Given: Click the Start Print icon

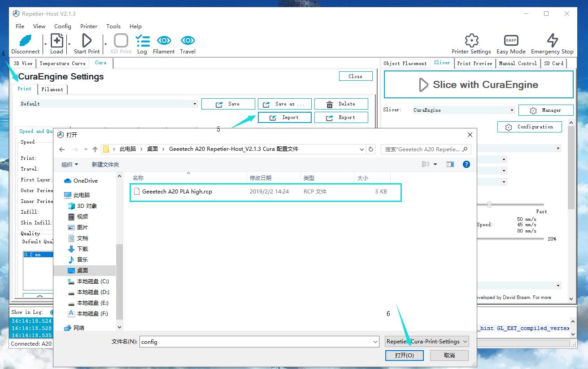Looking at the screenshot, I should pyautogui.click(x=87, y=40).
